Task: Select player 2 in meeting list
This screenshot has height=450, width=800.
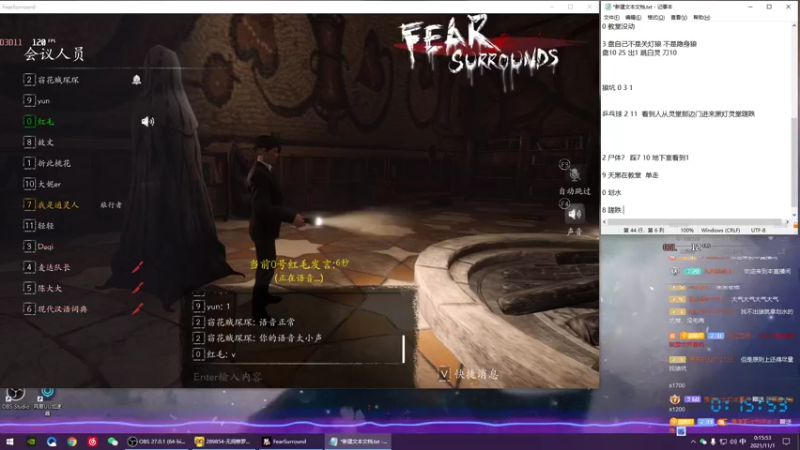Action: point(51,80)
